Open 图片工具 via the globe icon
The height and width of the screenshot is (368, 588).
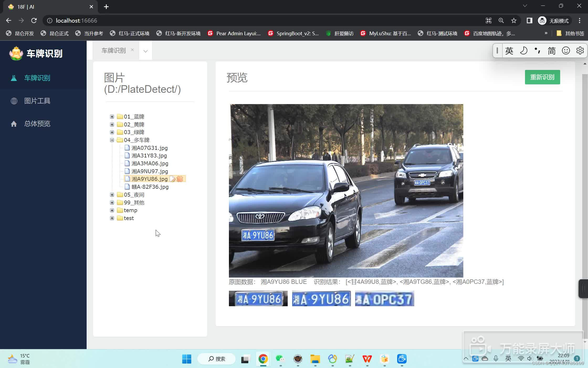point(14,101)
